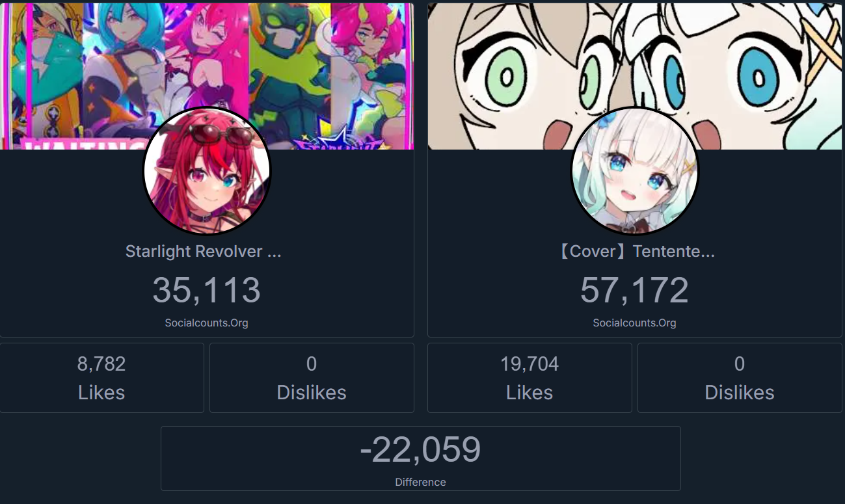Select the right video's Dislikes label
Screen dimensions: 845x504
[x=740, y=393]
